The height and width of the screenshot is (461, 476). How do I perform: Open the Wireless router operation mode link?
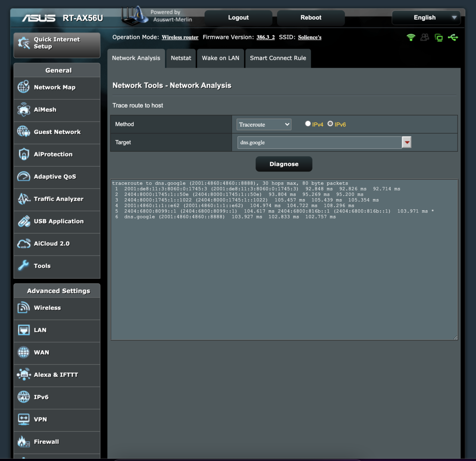(x=180, y=37)
